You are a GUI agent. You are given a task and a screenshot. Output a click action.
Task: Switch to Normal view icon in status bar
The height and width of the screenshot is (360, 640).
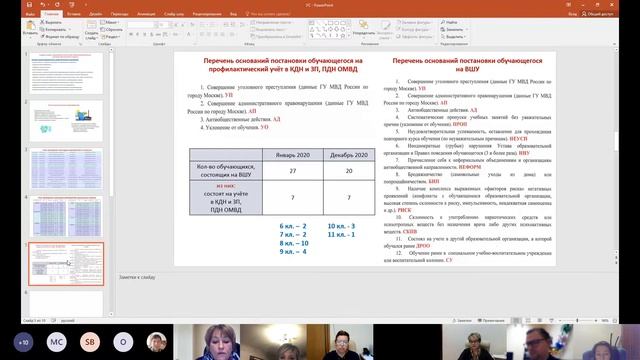point(516,320)
